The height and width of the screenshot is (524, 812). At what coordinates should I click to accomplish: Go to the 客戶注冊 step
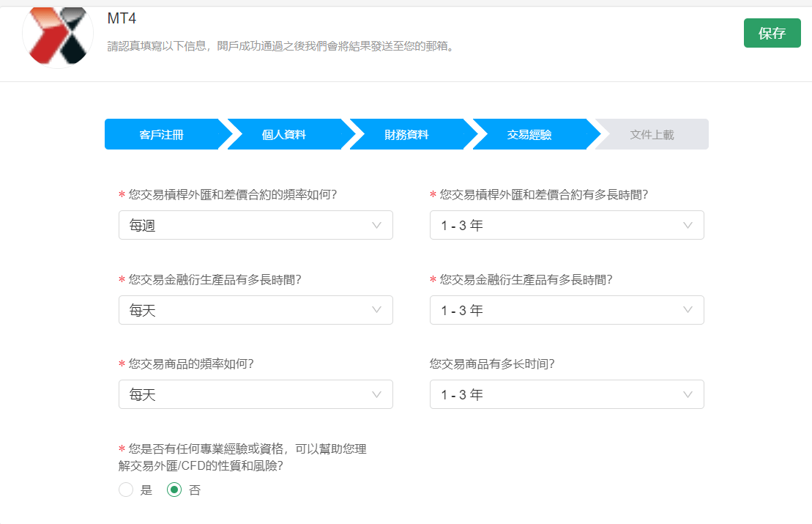pos(162,135)
